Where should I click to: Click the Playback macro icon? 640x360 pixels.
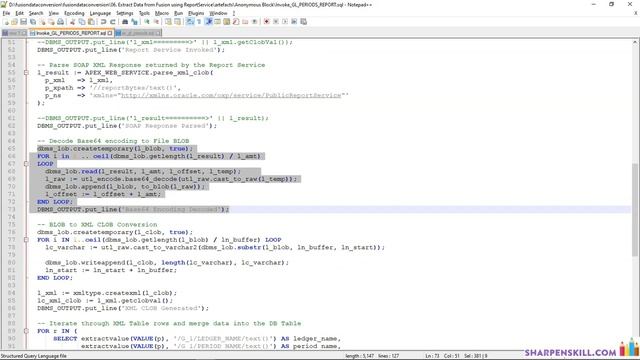285,22
